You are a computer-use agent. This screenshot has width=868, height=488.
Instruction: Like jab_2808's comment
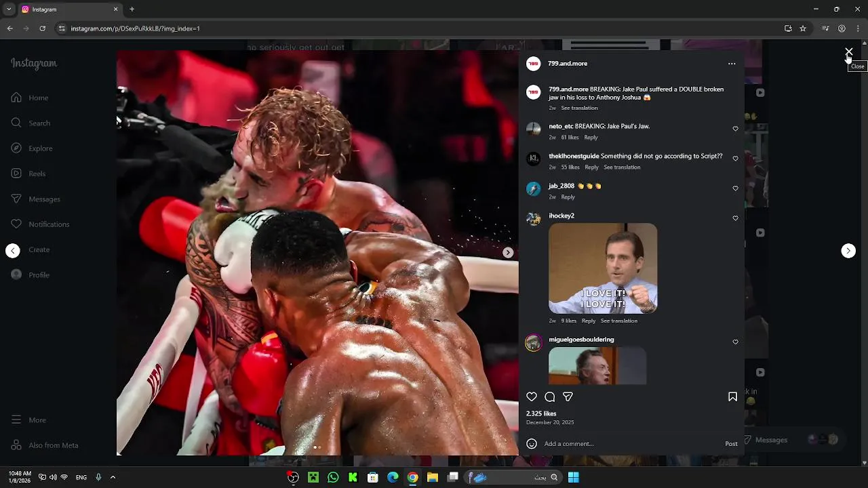(x=735, y=188)
